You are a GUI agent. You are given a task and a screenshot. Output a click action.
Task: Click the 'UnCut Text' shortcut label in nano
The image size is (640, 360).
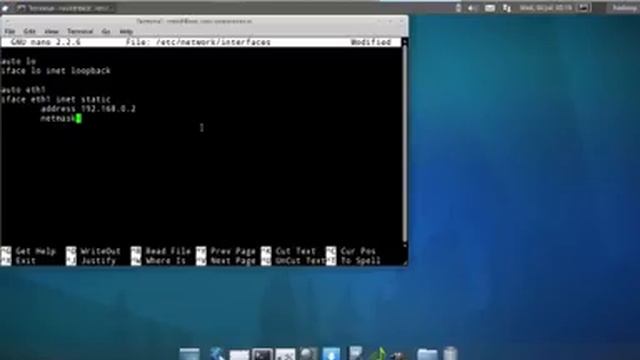point(300,260)
